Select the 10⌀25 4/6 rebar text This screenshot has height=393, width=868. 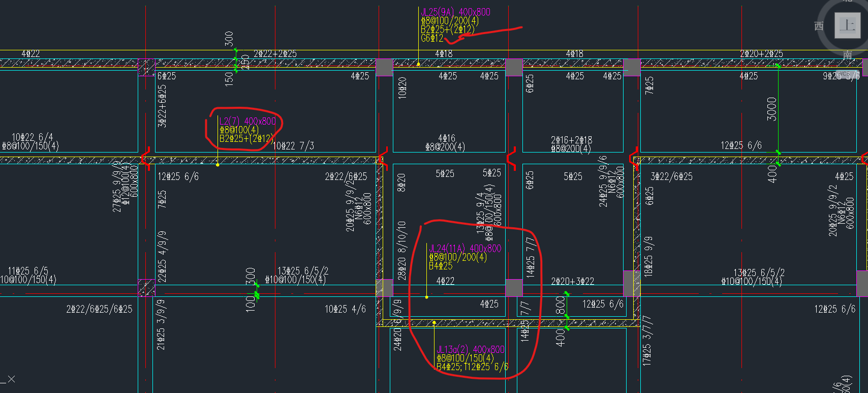(x=345, y=309)
